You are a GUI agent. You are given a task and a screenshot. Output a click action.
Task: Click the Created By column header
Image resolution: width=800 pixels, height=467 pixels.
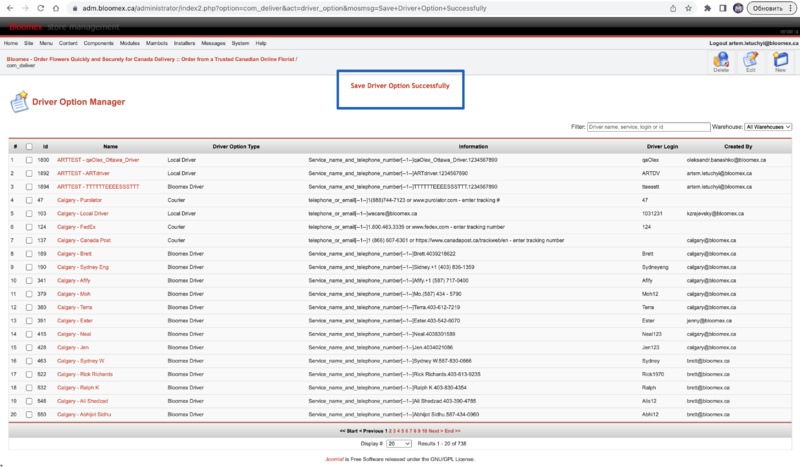(x=738, y=146)
